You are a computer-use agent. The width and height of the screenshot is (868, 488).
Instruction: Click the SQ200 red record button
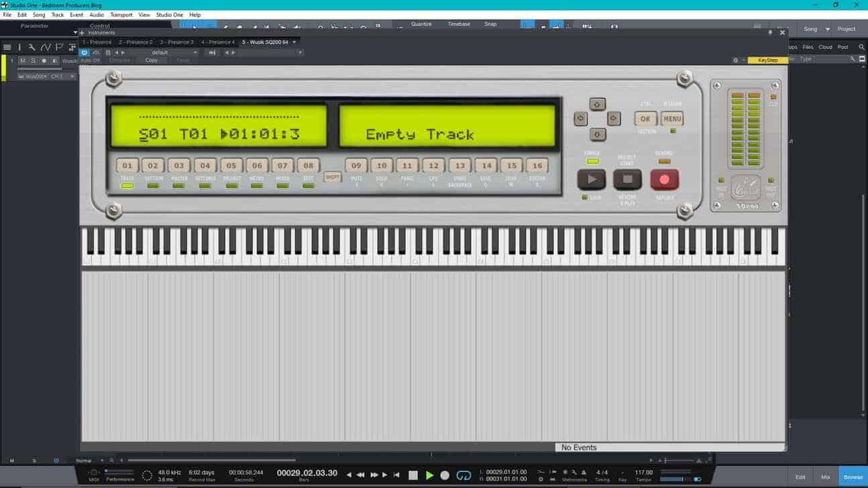pos(665,180)
